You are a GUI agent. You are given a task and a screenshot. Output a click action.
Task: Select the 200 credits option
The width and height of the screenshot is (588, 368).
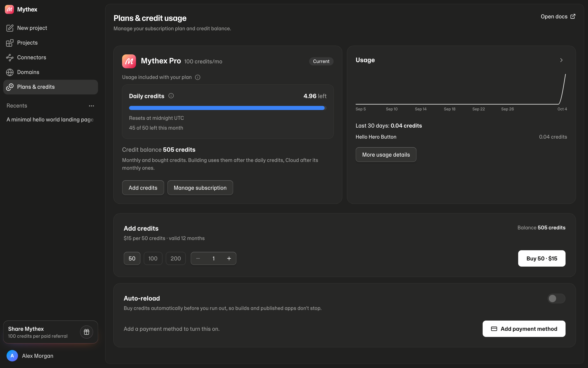(x=176, y=258)
